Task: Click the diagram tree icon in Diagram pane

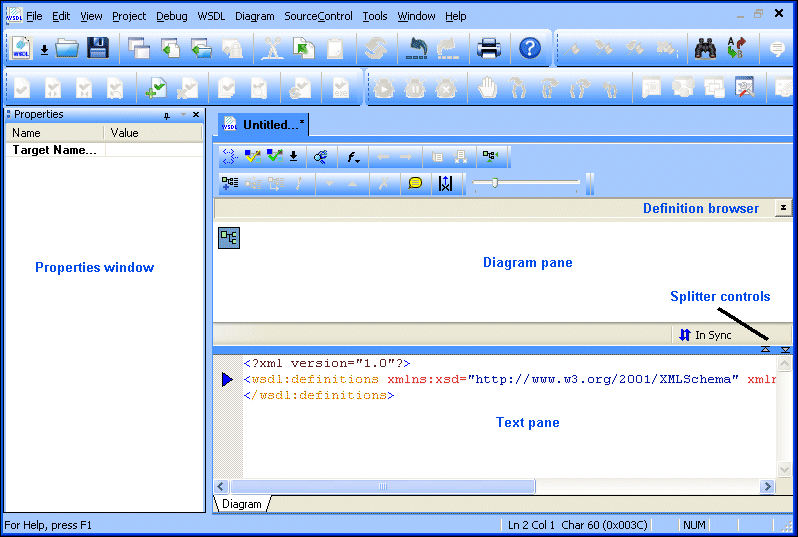Action: coord(229,237)
